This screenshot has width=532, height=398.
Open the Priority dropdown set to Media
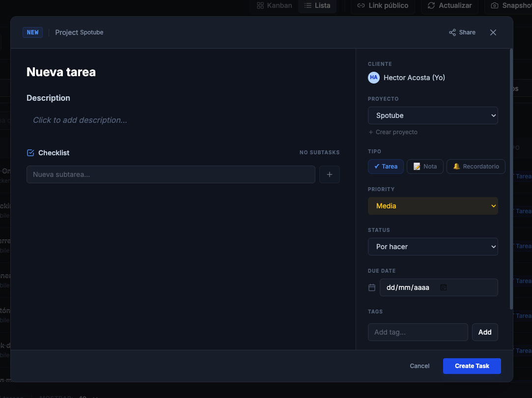[x=433, y=206]
